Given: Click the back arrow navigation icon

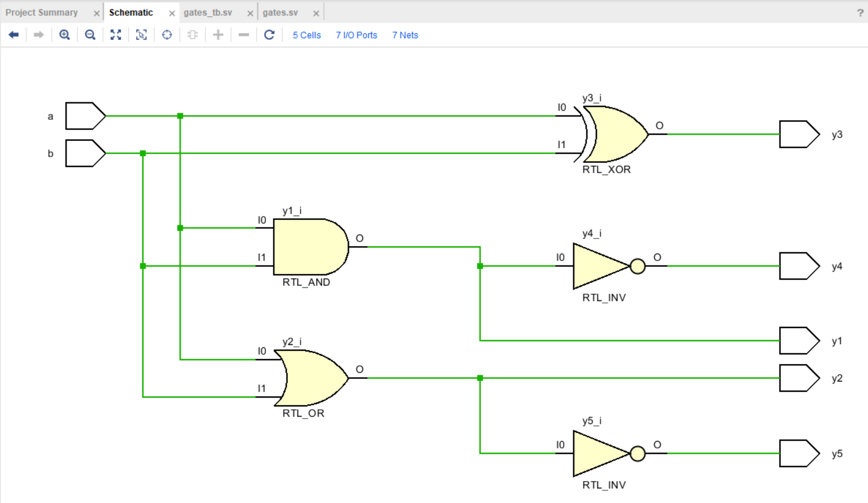Looking at the screenshot, I should [x=14, y=35].
